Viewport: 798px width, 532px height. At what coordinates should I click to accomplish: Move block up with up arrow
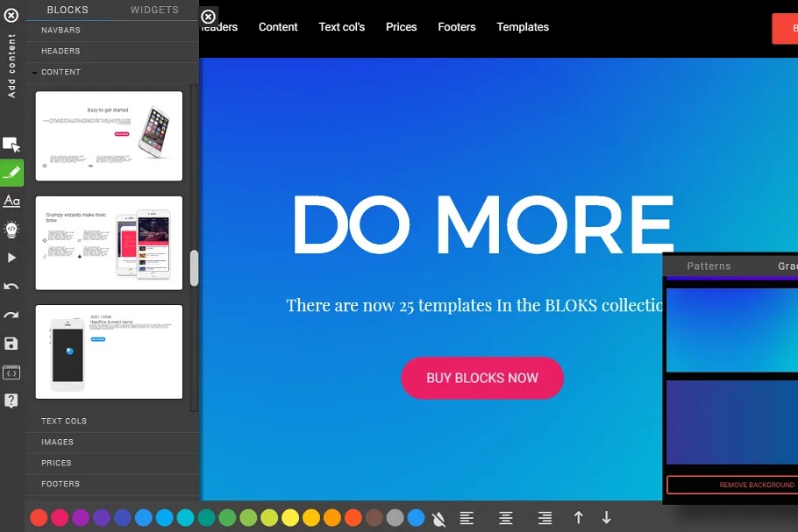point(578,518)
